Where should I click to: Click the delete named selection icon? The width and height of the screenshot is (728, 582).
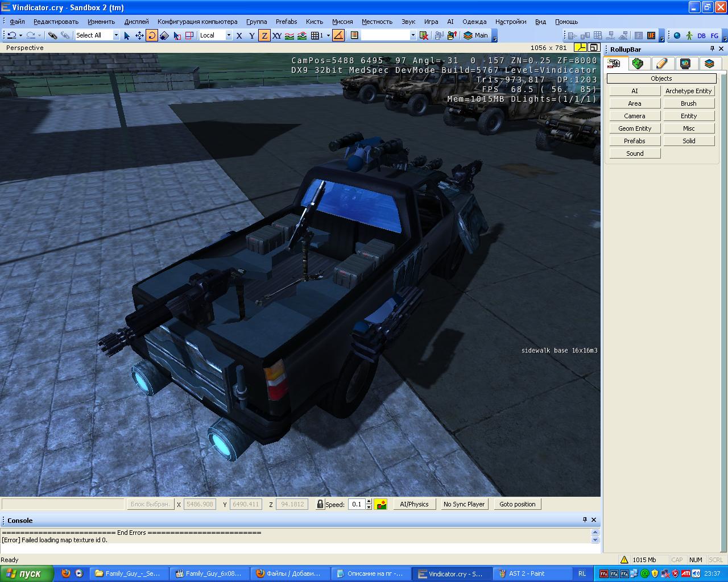pyautogui.click(x=424, y=35)
